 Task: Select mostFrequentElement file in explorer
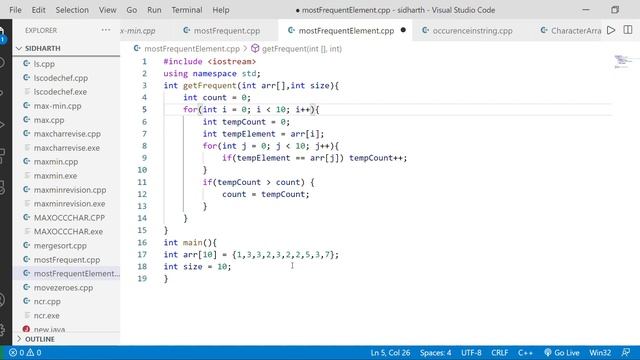click(76, 273)
